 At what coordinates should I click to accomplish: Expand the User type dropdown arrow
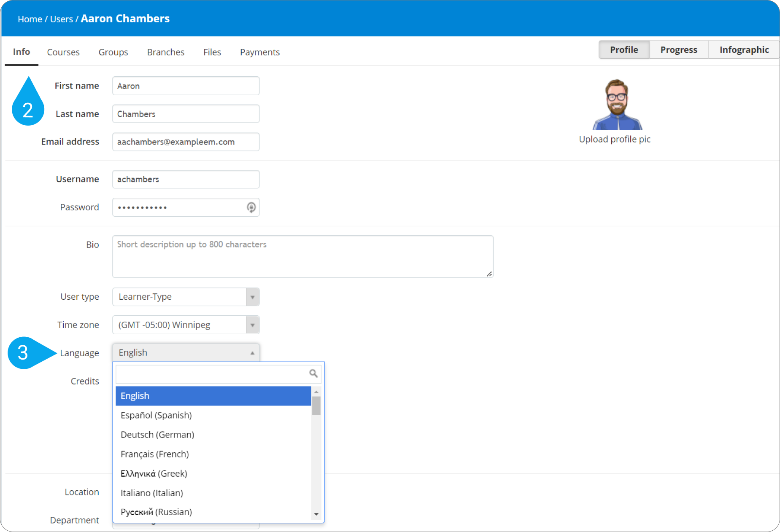pos(252,297)
